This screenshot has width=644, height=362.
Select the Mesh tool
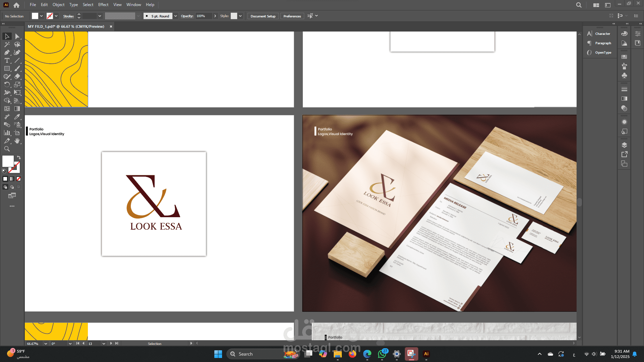pyautogui.click(x=7, y=109)
